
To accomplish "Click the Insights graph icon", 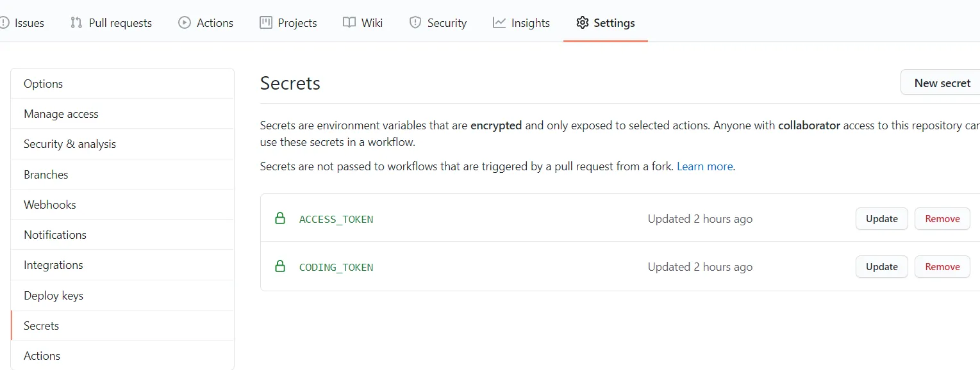I will click(x=499, y=23).
